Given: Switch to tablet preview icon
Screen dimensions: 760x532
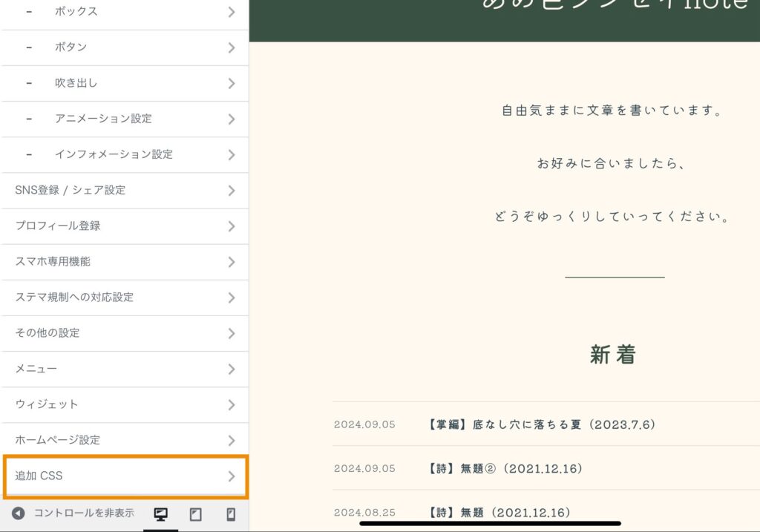Looking at the screenshot, I should (x=196, y=514).
